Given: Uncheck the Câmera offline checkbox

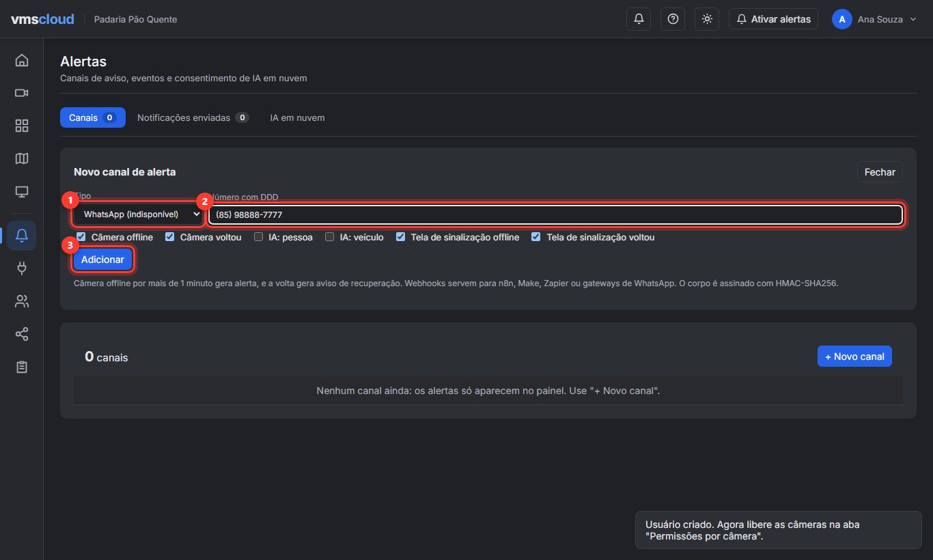Looking at the screenshot, I should (x=81, y=237).
